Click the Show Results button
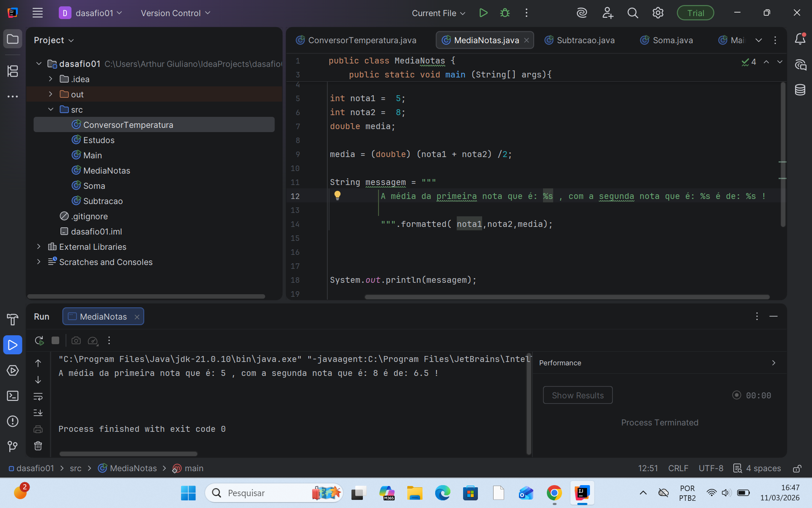The image size is (812, 508). click(x=577, y=395)
